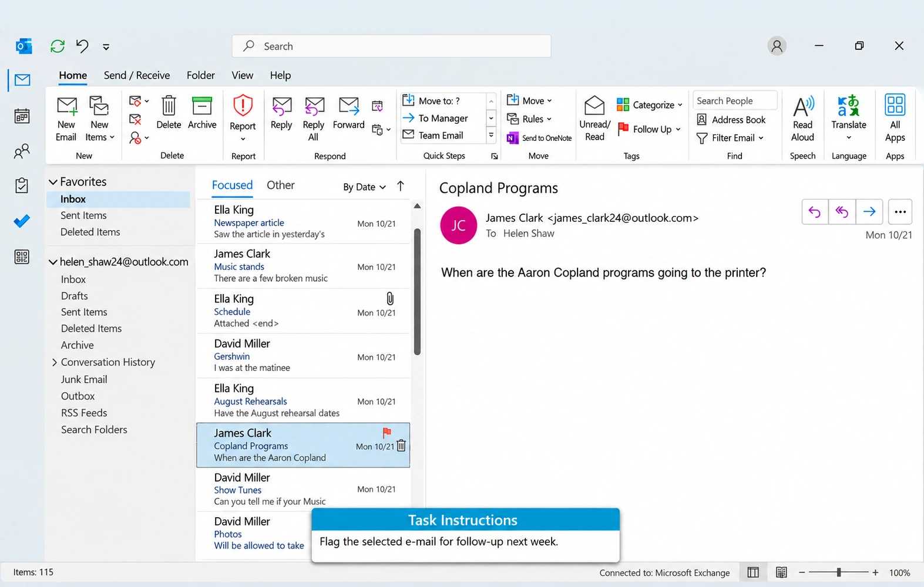This screenshot has height=587, width=924.
Task: Switch to Reading view in status bar
Action: 781,572
